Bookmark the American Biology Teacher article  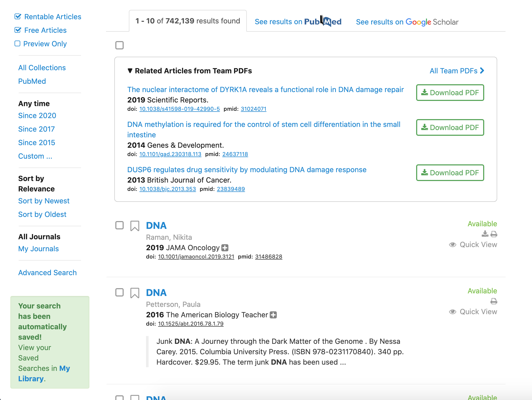pyautogui.click(x=135, y=293)
